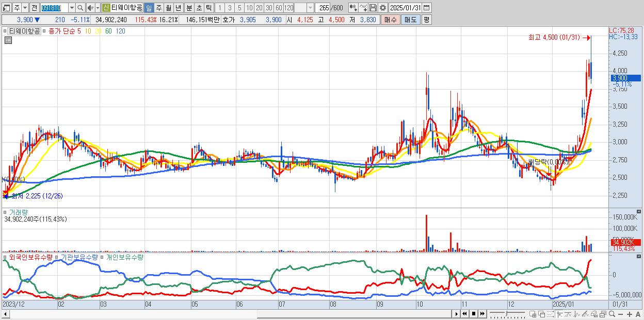Click the crosshair mode icon in bottom toolbar

(x=559, y=314)
